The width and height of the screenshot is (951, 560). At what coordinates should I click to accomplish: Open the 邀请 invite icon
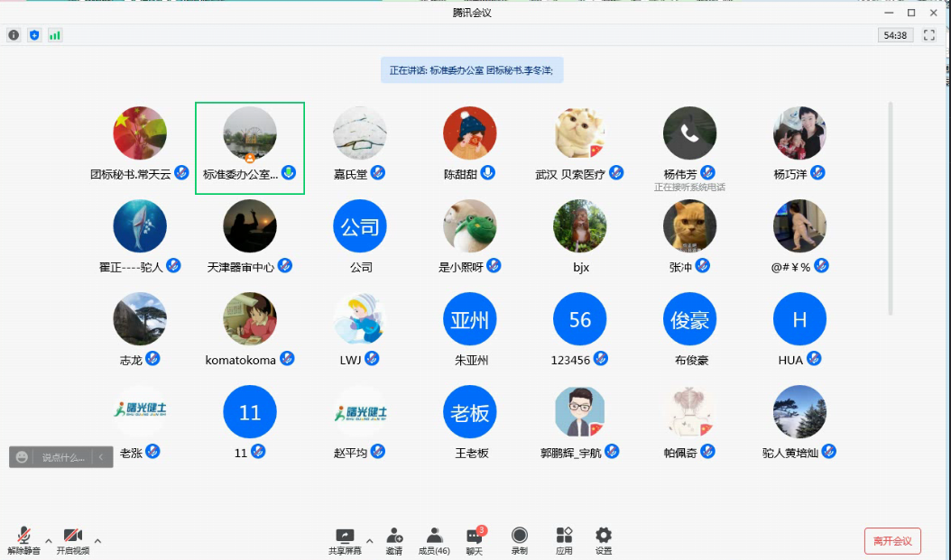coord(394,540)
